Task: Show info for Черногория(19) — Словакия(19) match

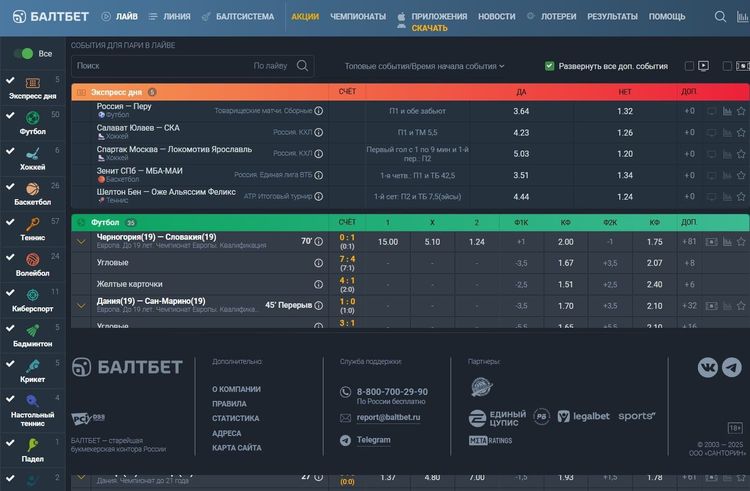Action: click(x=318, y=242)
